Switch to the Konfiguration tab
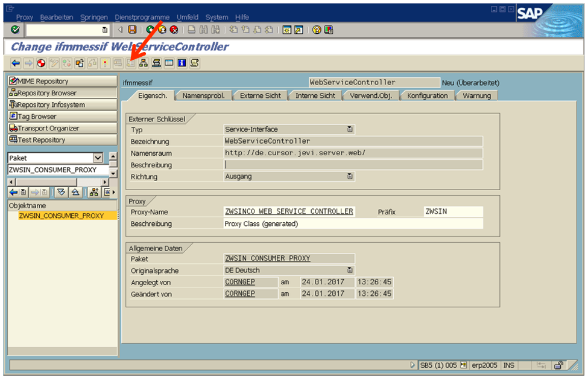588x378 pixels. 427,95
